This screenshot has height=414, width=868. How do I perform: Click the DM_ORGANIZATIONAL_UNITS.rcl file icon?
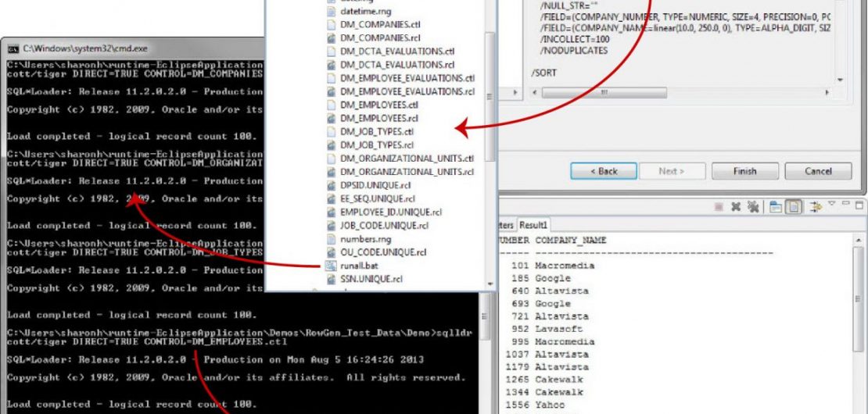331,172
